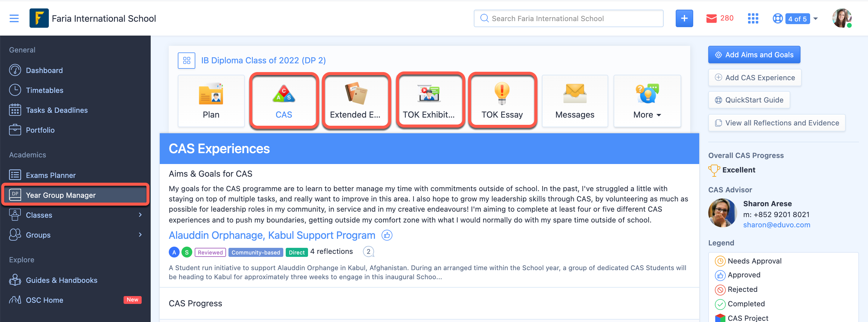Click the Portfolio briefcase icon
868x322 pixels.
click(x=15, y=130)
